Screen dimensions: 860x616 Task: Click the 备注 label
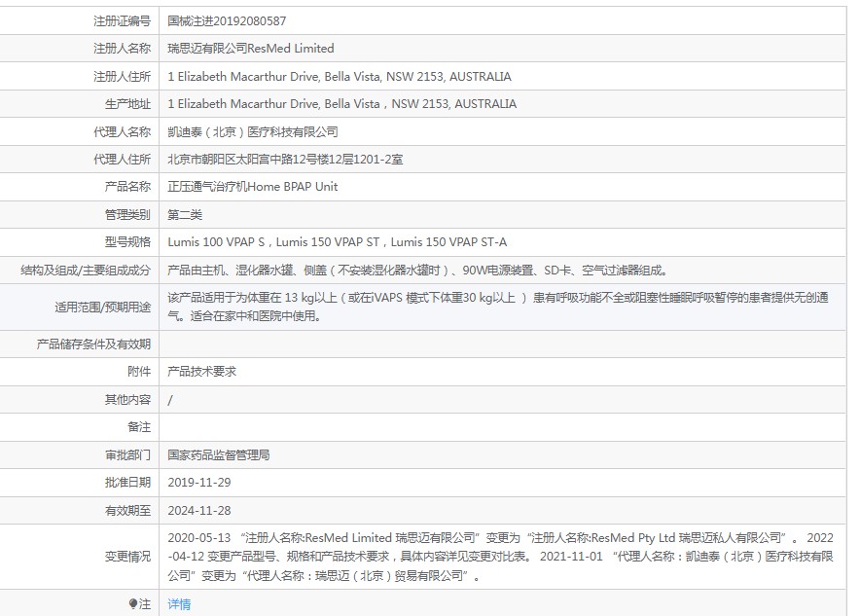pos(139,427)
